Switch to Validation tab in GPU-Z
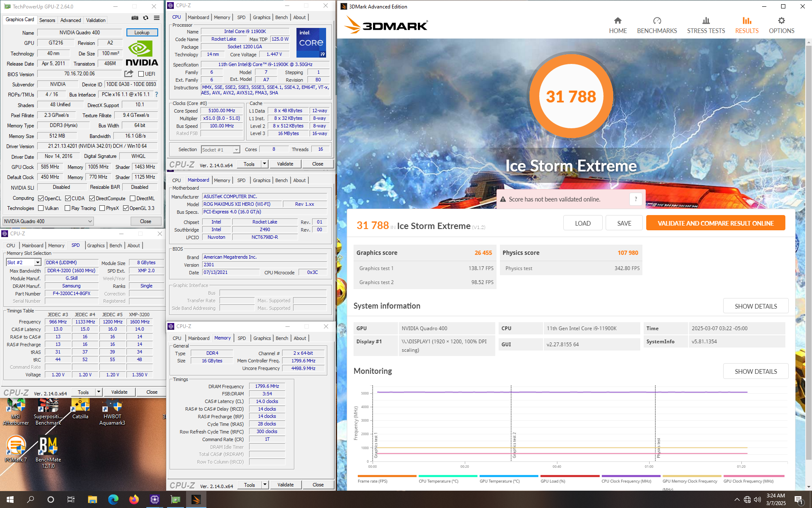The image size is (812, 508). pos(96,20)
